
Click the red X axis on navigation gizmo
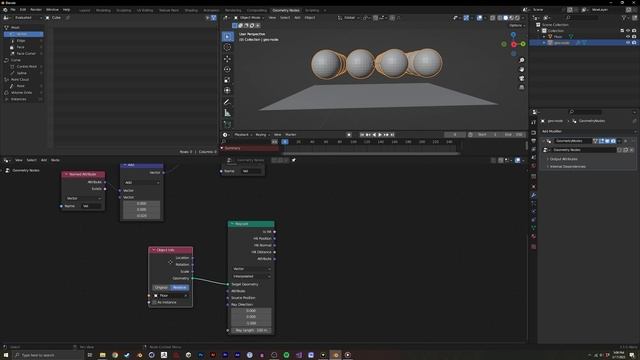[513, 44]
